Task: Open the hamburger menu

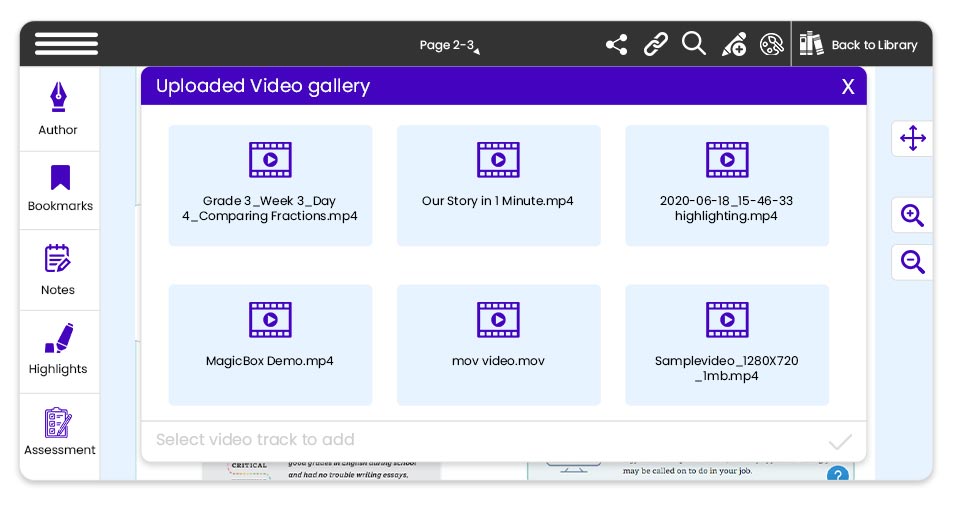Action: tap(66, 44)
